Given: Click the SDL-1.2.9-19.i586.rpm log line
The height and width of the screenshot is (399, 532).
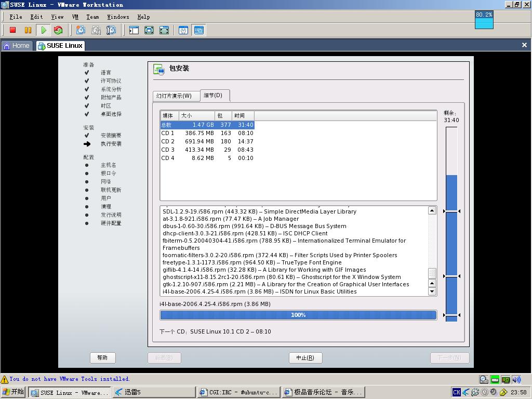Looking at the screenshot, I should click(259, 212).
